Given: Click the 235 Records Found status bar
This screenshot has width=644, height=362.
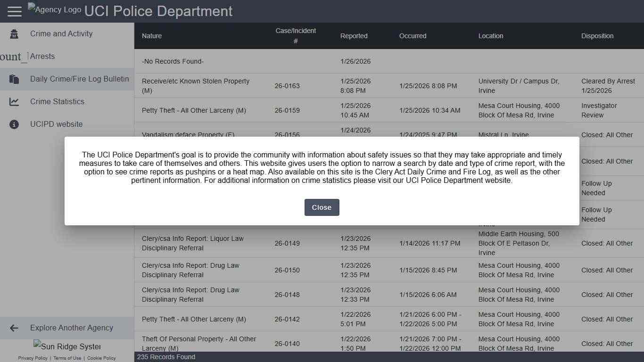Looking at the screenshot, I should click(x=166, y=357).
